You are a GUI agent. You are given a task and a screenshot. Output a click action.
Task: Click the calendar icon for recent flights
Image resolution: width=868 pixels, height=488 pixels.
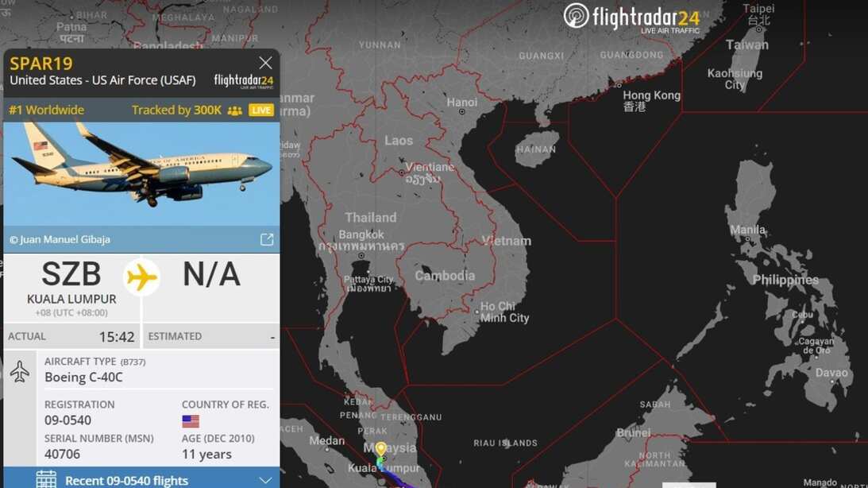tap(46, 479)
